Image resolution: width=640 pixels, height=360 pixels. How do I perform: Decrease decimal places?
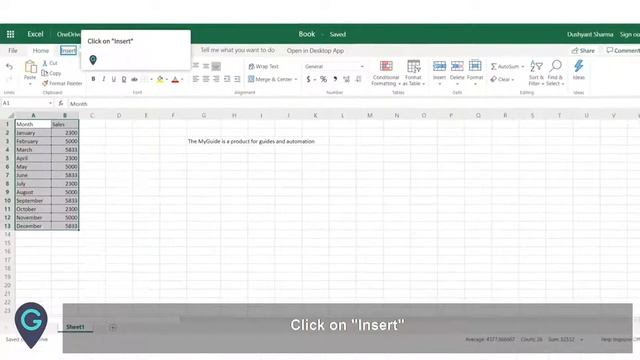click(358, 79)
